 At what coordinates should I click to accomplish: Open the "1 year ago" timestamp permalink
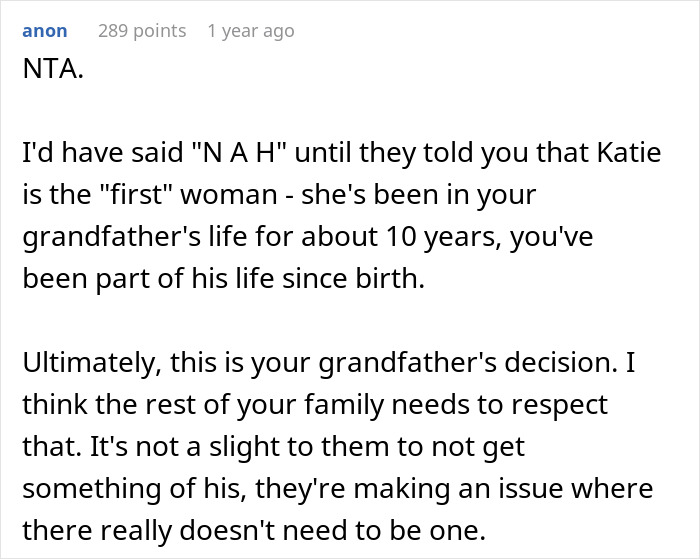coord(251,31)
